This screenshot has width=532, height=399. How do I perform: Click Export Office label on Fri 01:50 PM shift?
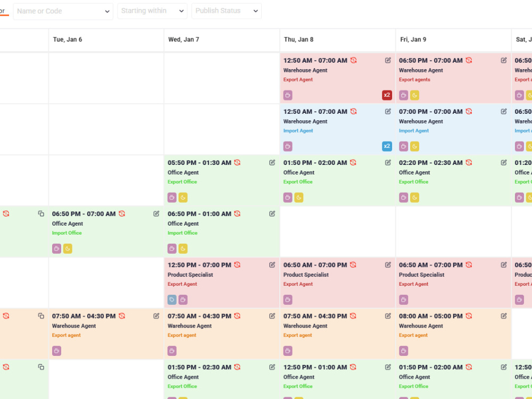[413, 386]
